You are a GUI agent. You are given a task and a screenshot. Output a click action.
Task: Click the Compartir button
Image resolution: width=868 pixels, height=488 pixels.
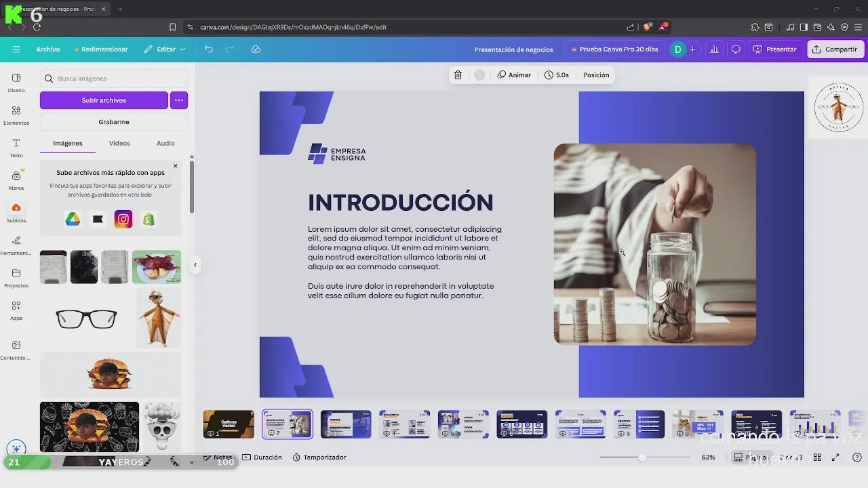835,49
